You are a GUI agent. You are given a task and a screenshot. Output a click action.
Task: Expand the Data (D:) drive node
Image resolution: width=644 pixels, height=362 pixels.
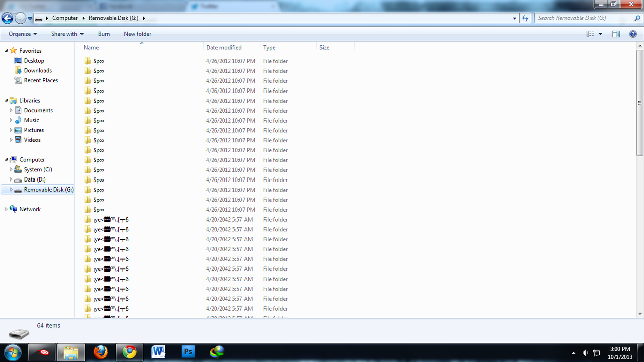pyautogui.click(x=11, y=179)
